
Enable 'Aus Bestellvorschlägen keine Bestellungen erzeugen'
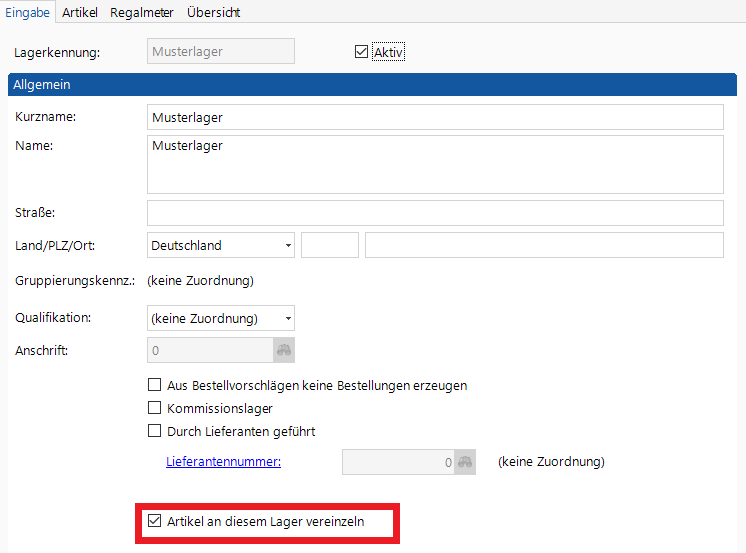click(155, 385)
